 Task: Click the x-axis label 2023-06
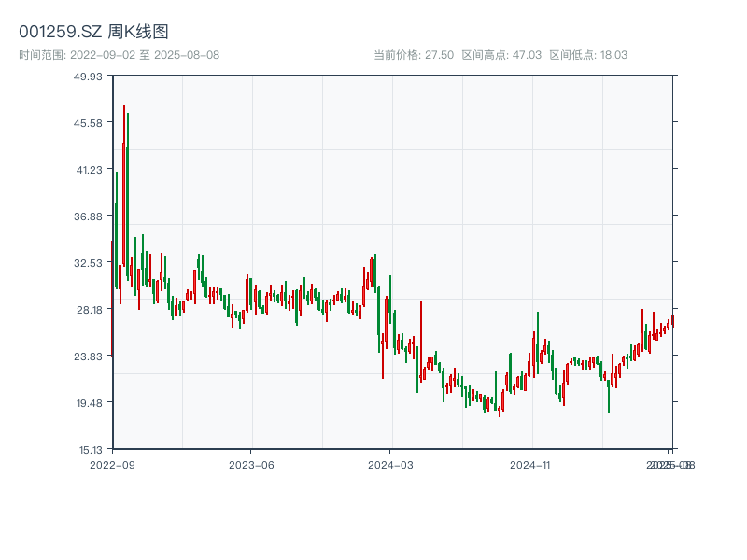pos(251,465)
